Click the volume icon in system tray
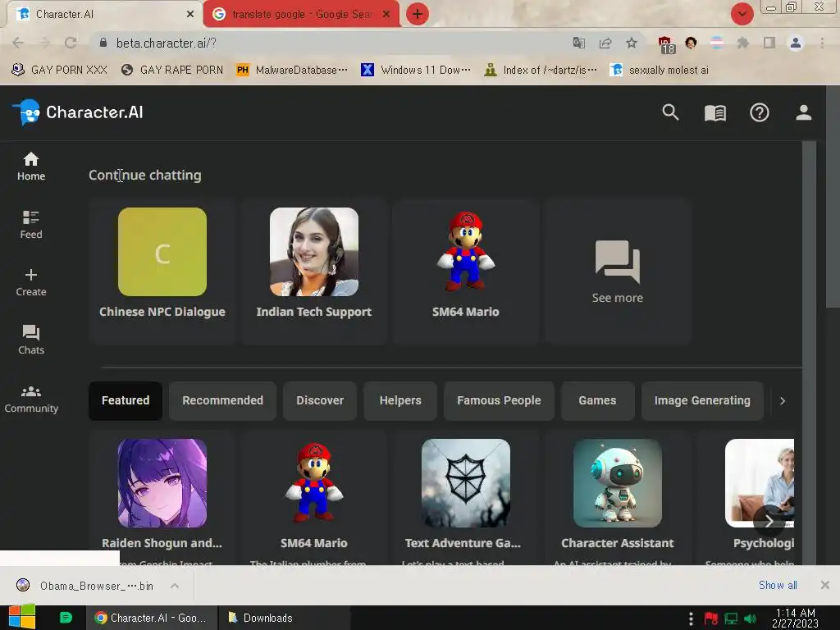 [750, 619]
